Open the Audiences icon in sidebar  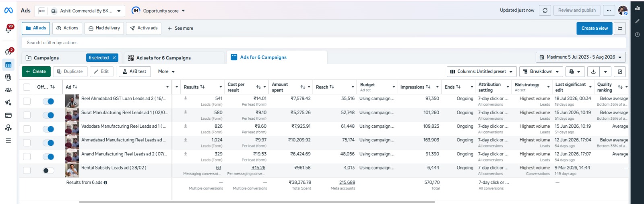tap(8, 90)
